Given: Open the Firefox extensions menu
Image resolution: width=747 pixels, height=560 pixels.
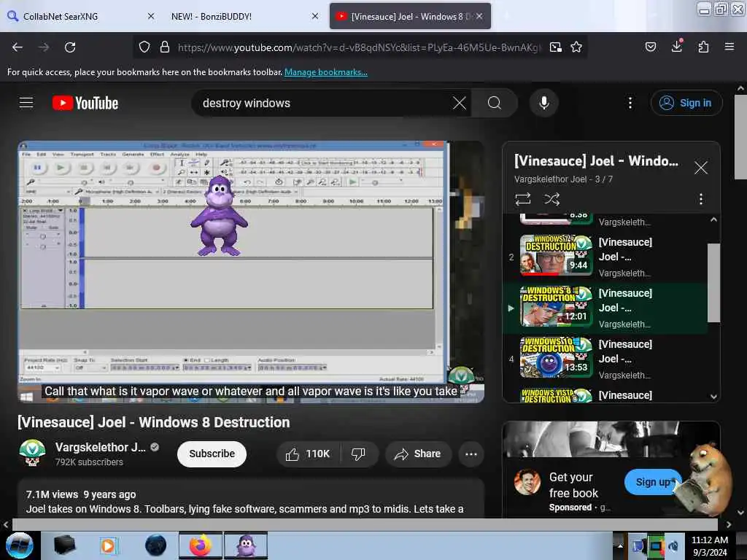Looking at the screenshot, I should [703, 47].
